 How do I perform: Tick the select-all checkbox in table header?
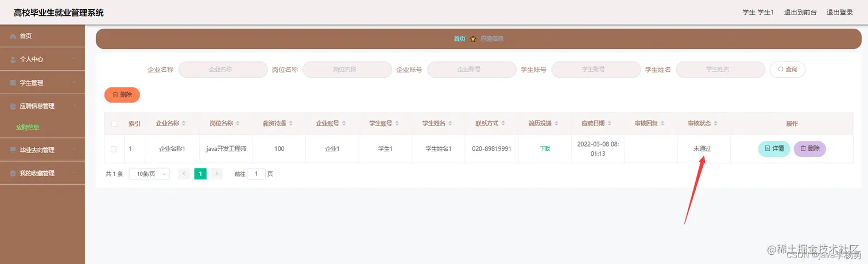114,124
